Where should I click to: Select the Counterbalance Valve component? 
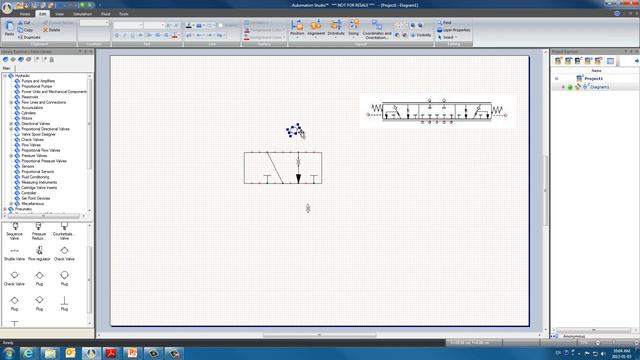pyautogui.click(x=64, y=231)
